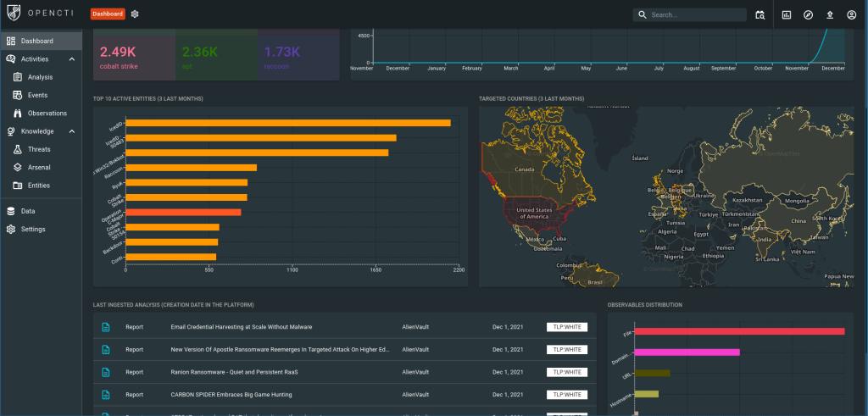Click the Data database icon

(11, 211)
